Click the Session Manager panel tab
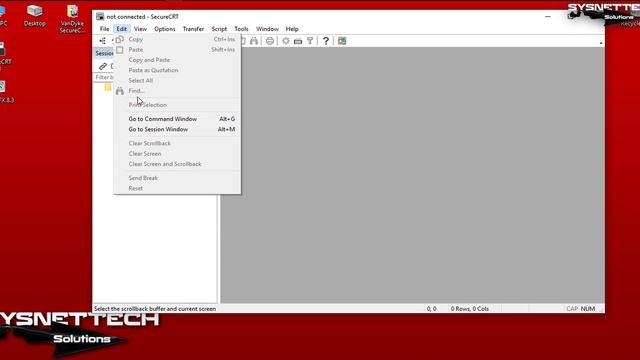The image size is (640, 360). point(104,53)
